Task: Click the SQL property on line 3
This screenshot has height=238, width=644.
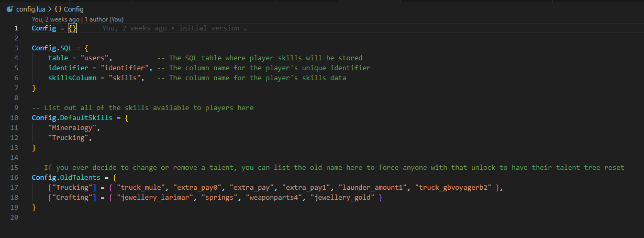Action: 66,48
